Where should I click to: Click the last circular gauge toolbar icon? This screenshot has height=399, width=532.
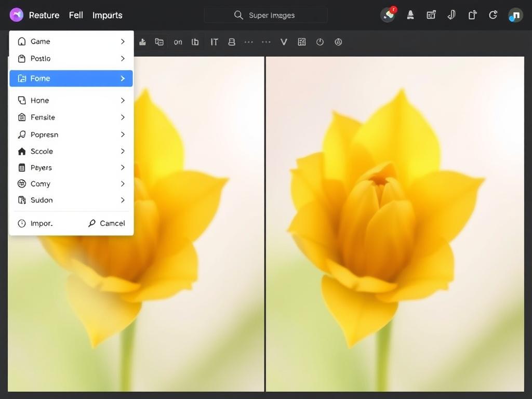point(338,42)
